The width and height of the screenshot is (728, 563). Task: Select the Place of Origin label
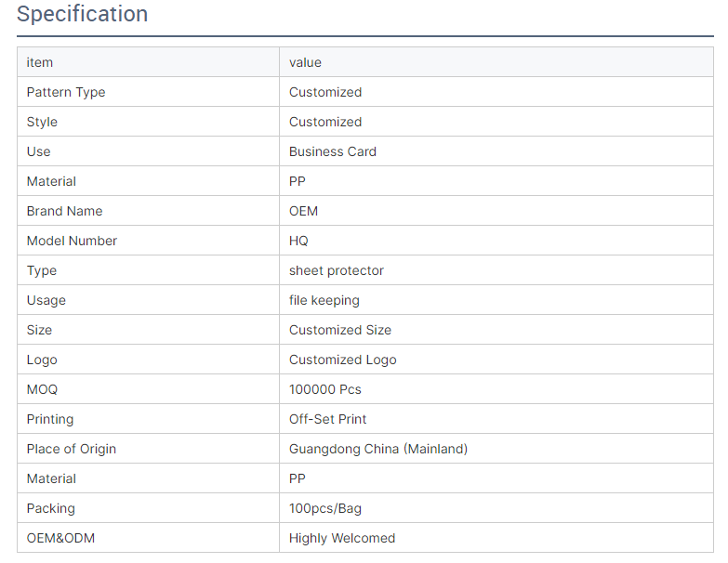72,449
